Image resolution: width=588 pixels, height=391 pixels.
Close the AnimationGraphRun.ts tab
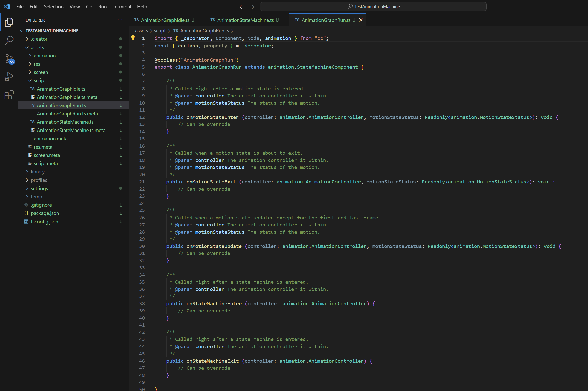click(x=361, y=20)
